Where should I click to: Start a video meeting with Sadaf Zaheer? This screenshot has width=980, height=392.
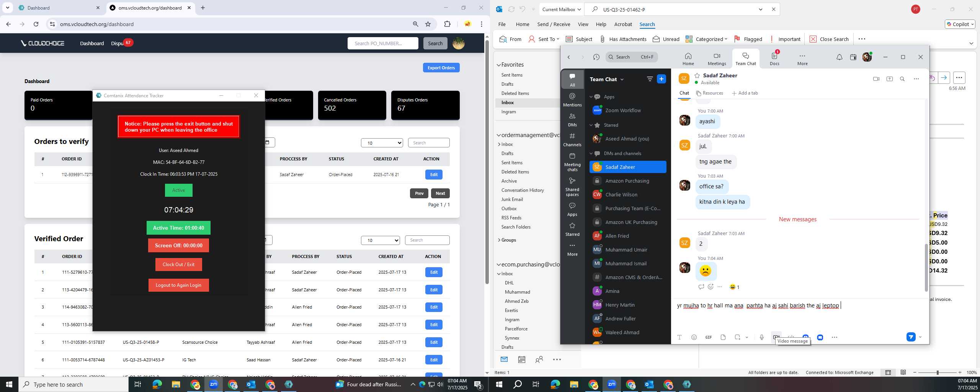(x=876, y=79)
